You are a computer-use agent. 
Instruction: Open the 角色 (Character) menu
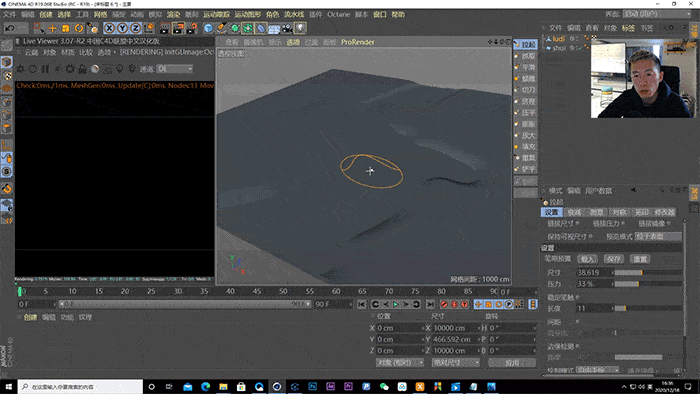coord(272,14)
